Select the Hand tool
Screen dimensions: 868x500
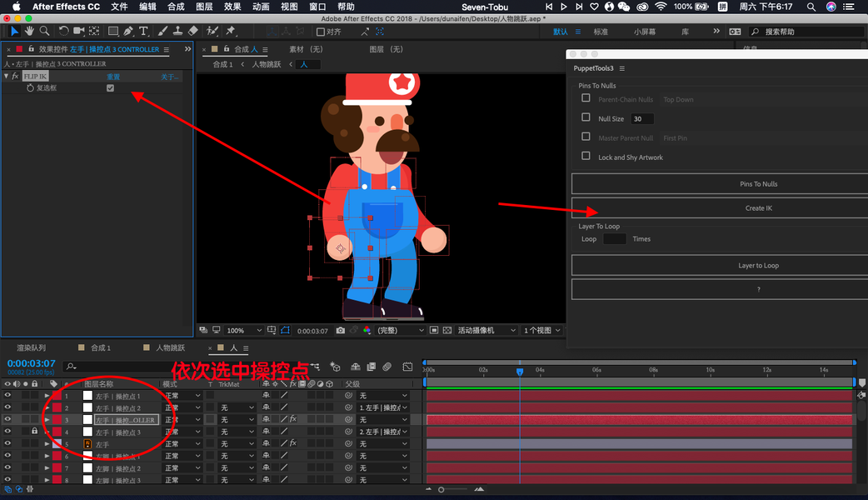point(29,32)
